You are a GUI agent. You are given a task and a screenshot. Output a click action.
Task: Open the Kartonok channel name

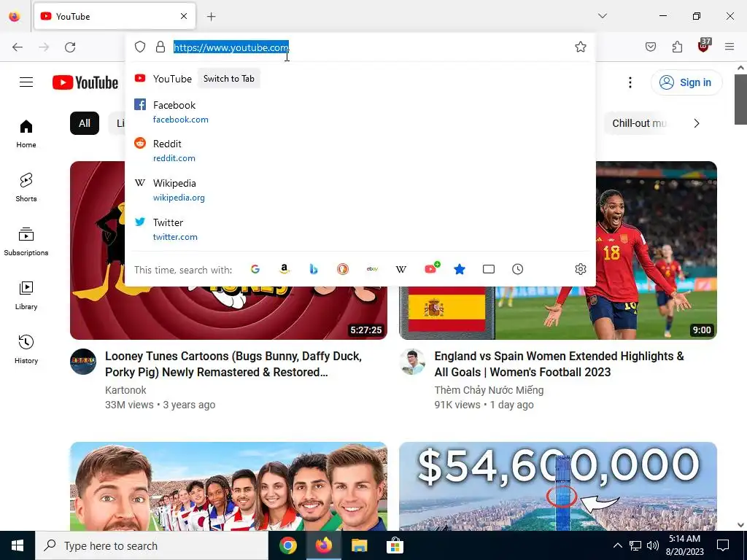125,390
